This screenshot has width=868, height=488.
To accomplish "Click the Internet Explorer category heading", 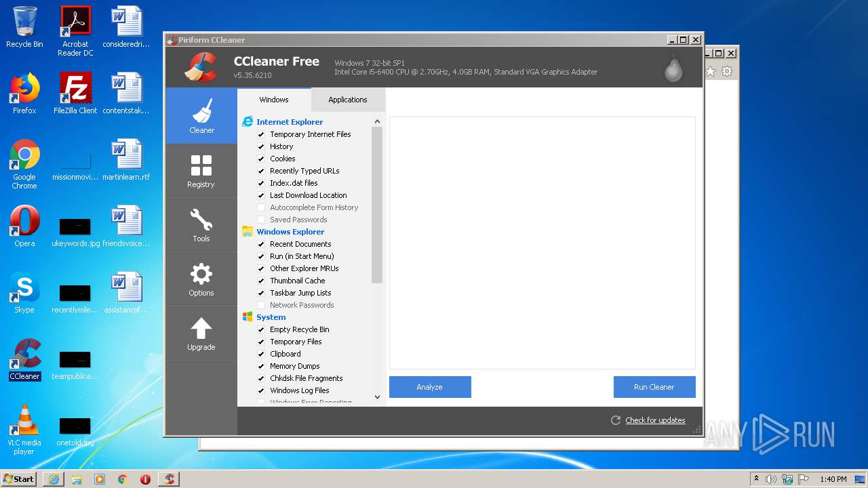I will (290, 122).
